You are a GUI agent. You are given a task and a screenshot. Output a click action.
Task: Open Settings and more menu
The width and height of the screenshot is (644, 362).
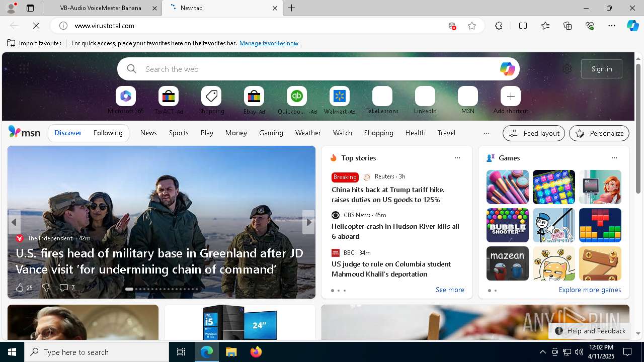point(612,26)
